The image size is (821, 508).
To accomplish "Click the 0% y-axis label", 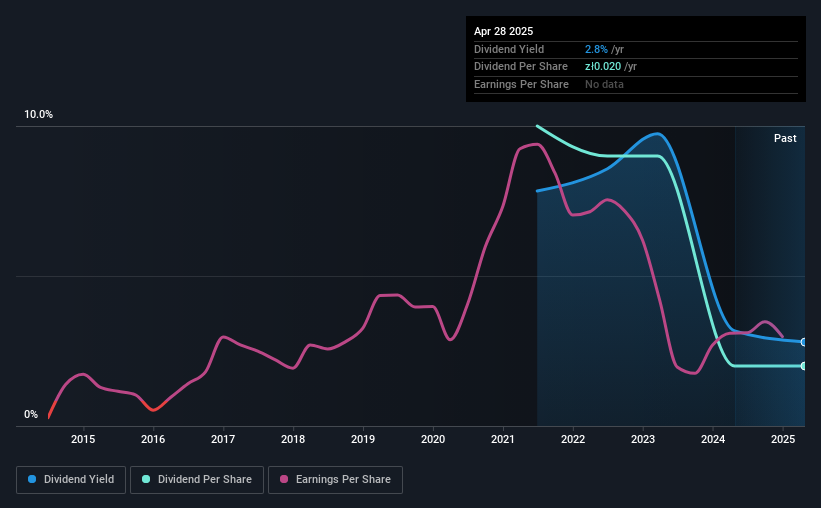I will point(31,414).
